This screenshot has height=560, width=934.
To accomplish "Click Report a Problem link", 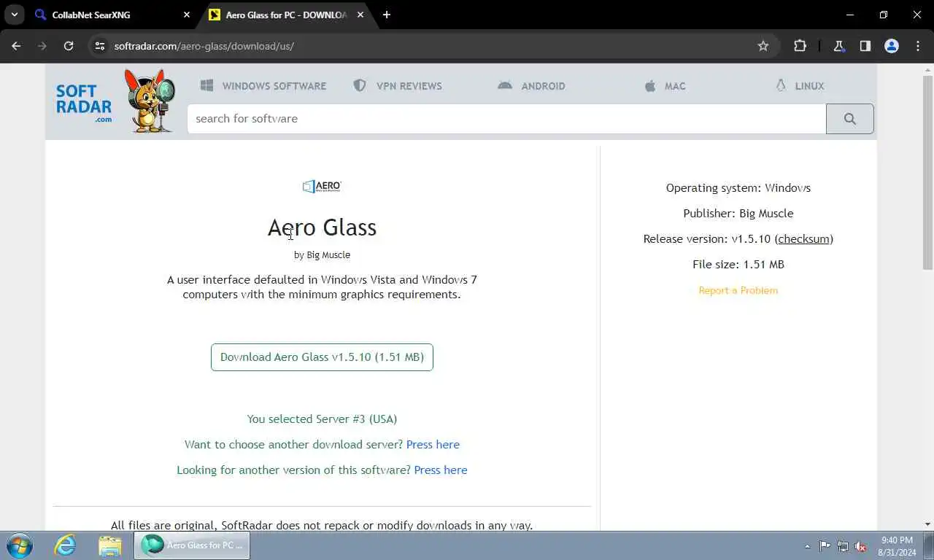I will [x=738, y=290].
